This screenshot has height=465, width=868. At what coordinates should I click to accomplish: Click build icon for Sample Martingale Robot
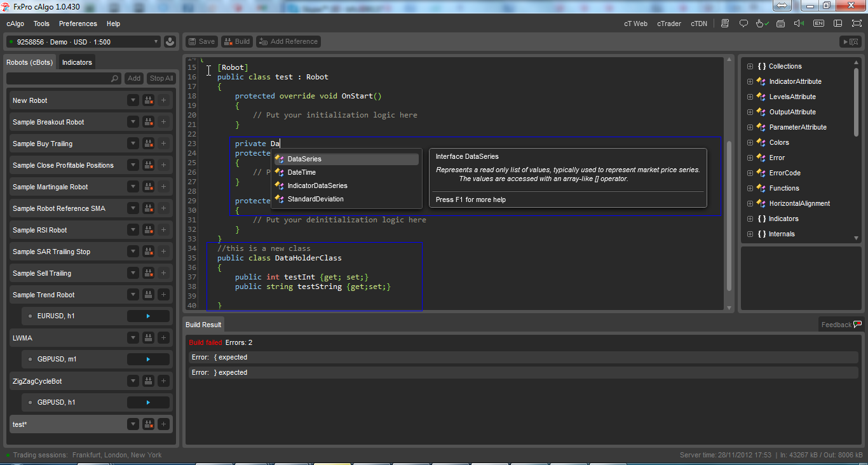(x=148, y=187)
